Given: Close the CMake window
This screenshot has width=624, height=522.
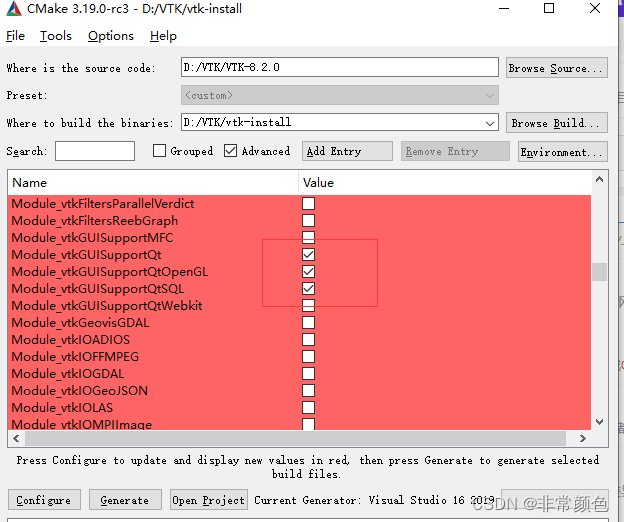Looking at the screenshot, I should pos(595,8).
